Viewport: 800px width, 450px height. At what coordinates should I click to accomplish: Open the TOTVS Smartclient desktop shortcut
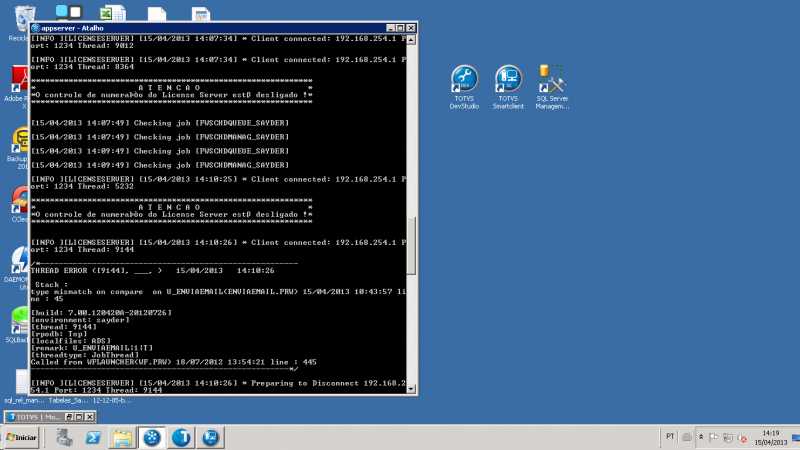pos(508,87)
